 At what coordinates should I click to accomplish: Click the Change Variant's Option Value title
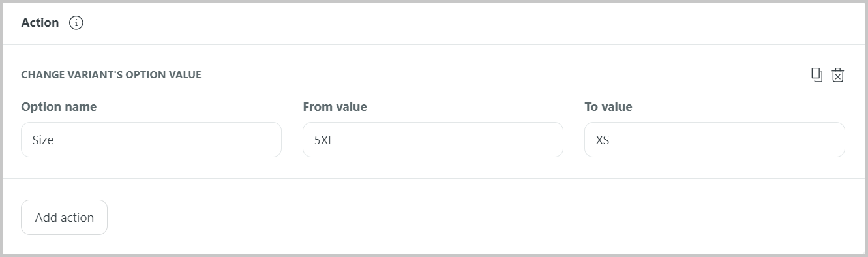pos(111,75)
